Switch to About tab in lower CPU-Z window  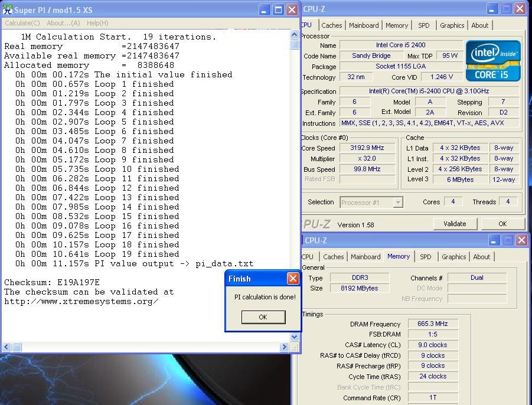point(481,257)
